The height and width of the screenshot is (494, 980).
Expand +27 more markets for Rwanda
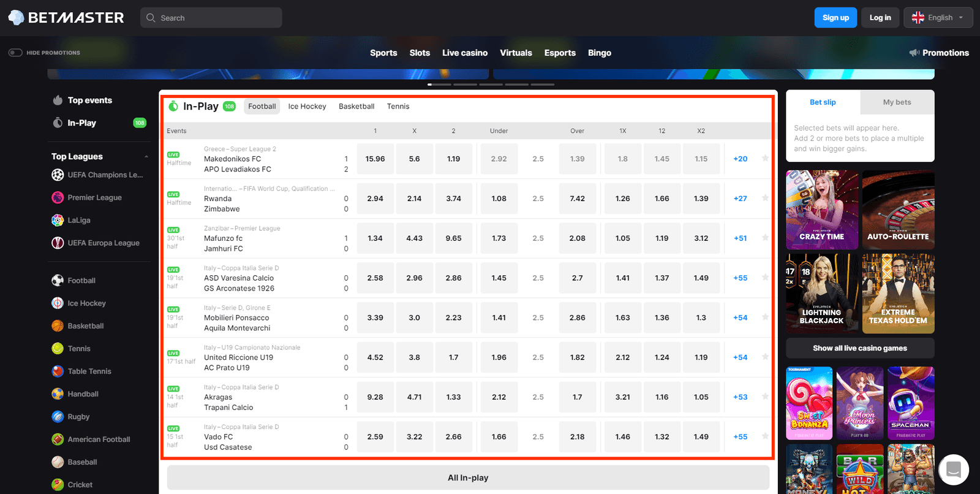pos(740,199)
